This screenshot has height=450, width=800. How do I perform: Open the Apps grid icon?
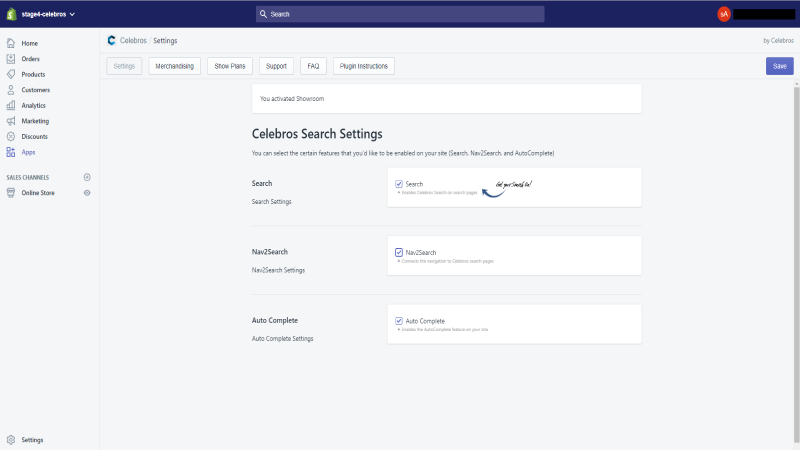pyautogui.click(x=11, y=152)
